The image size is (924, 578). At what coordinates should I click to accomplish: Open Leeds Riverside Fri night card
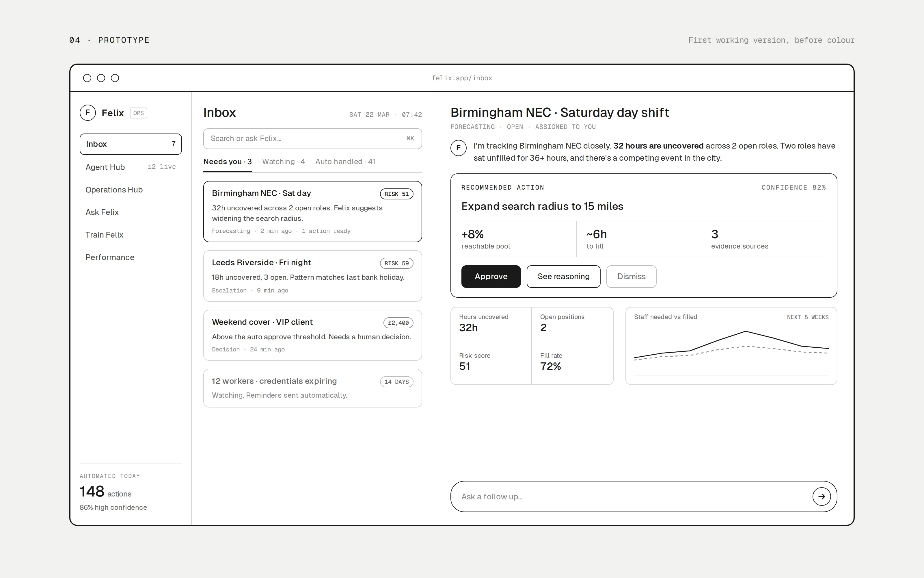[x=312, y=276]
